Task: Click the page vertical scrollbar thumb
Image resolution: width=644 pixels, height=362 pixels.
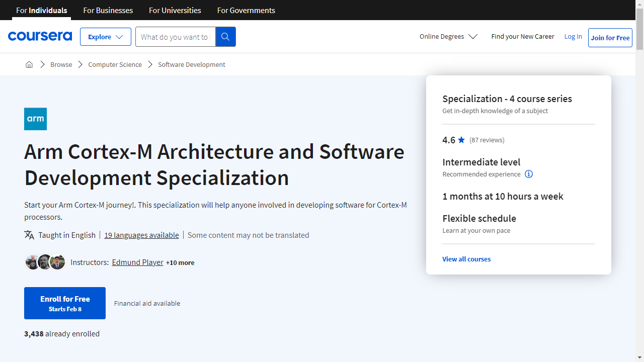Action: (x=639, y=29)
